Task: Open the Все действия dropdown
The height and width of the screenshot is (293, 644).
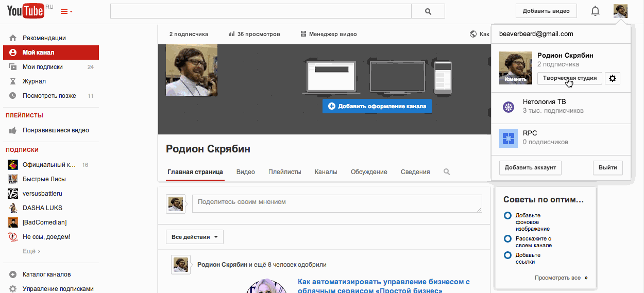Action: (195, 237)
